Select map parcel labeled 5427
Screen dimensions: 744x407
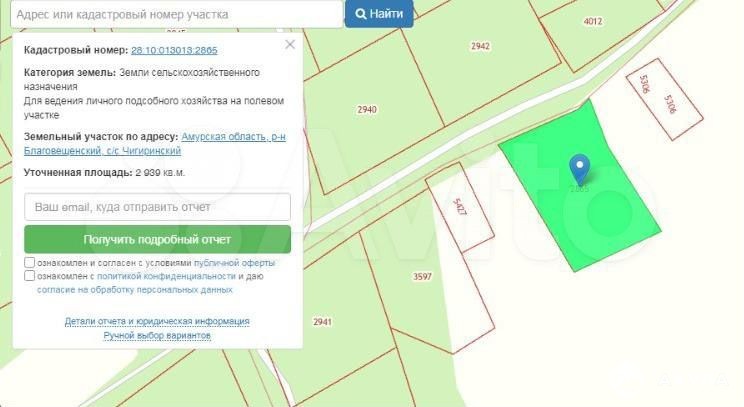pyautogui.click(x=458, y=207)
